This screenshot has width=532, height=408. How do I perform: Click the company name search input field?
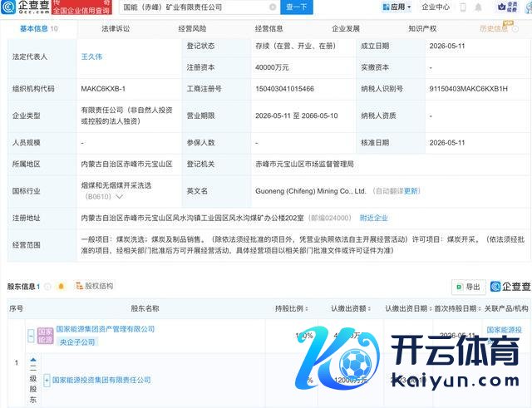pos(195,7)
